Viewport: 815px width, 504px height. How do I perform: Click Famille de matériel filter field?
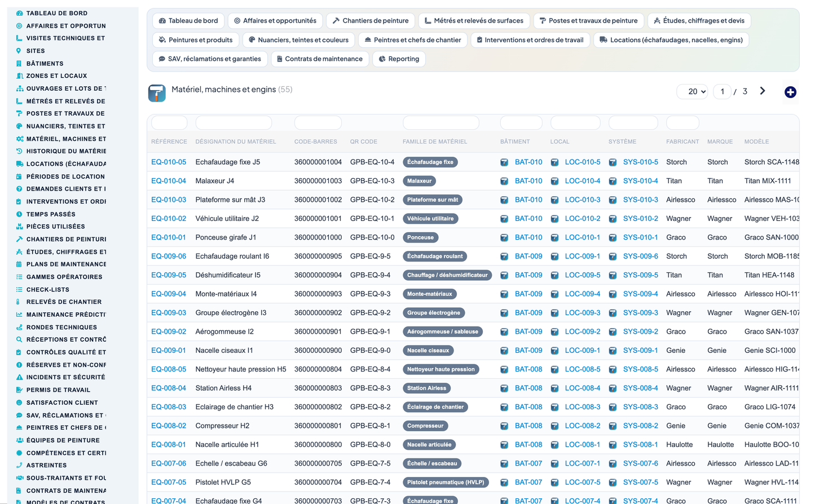[441, 122]
